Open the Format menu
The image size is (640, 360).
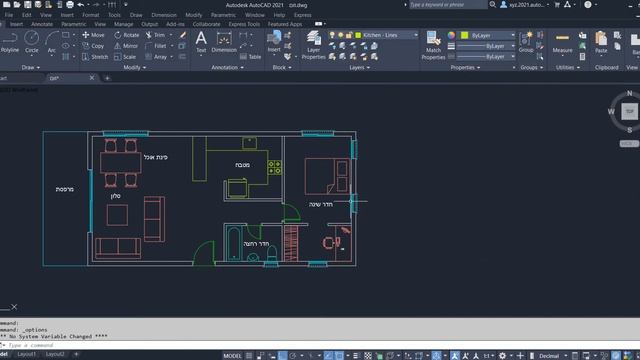click(x=91, y=15)
